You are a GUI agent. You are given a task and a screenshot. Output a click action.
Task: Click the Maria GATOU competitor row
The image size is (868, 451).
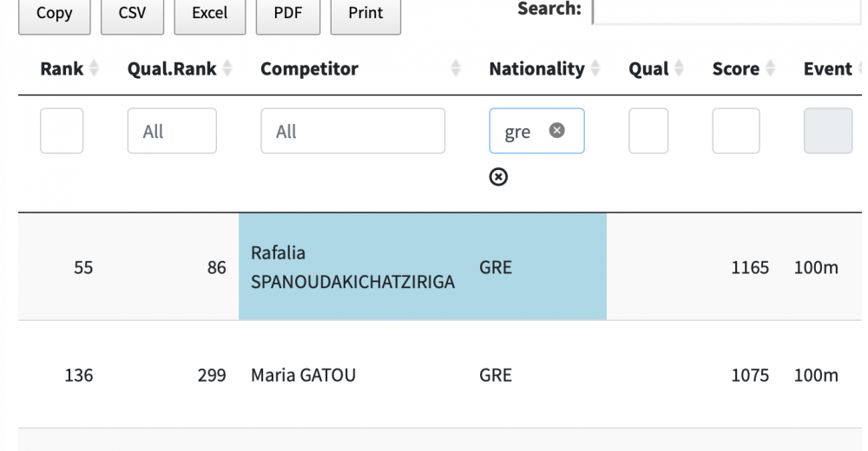(x=303, y=376)
